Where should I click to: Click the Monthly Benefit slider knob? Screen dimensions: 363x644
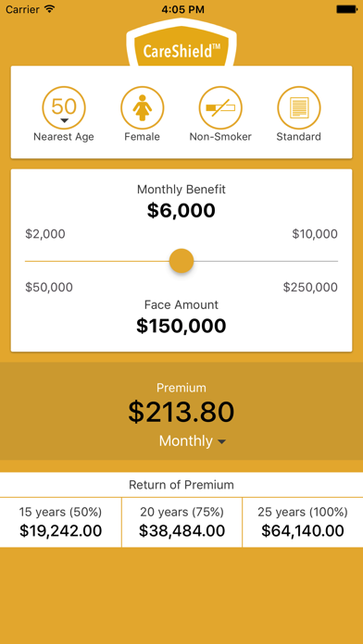point(181,261)
